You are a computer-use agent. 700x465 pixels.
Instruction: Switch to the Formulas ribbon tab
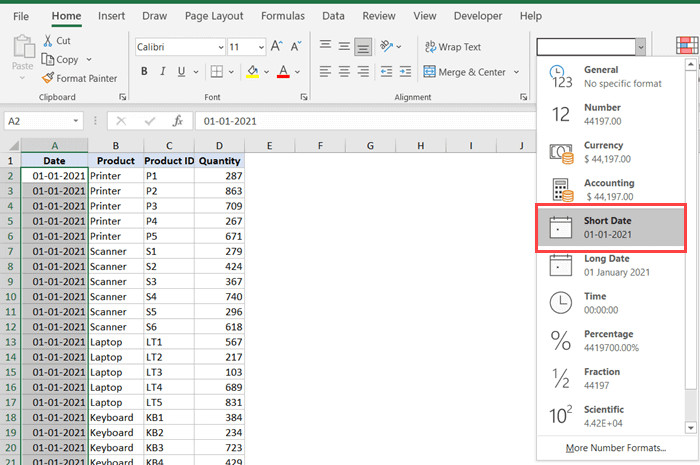coord(283,16)
